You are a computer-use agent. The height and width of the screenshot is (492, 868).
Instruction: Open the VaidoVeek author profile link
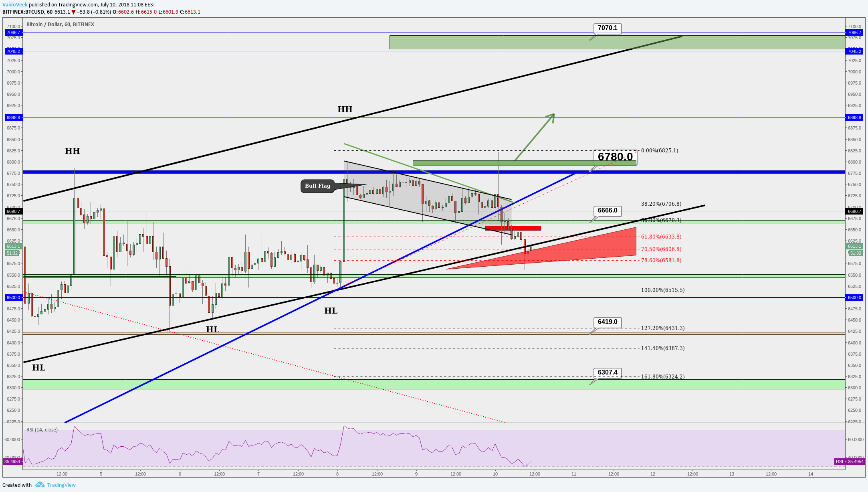pyautogui.click(x=15, y=5)
